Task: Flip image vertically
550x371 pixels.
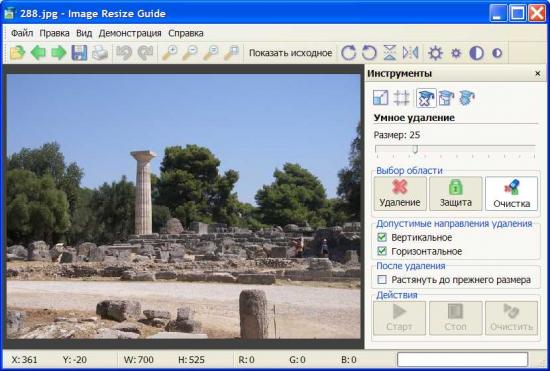Action: click(390, 53)
